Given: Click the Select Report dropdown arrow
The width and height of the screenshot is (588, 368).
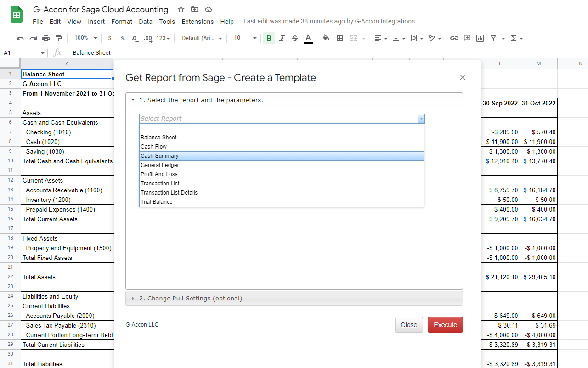Looking at the screenshot, I should (421, 119).
